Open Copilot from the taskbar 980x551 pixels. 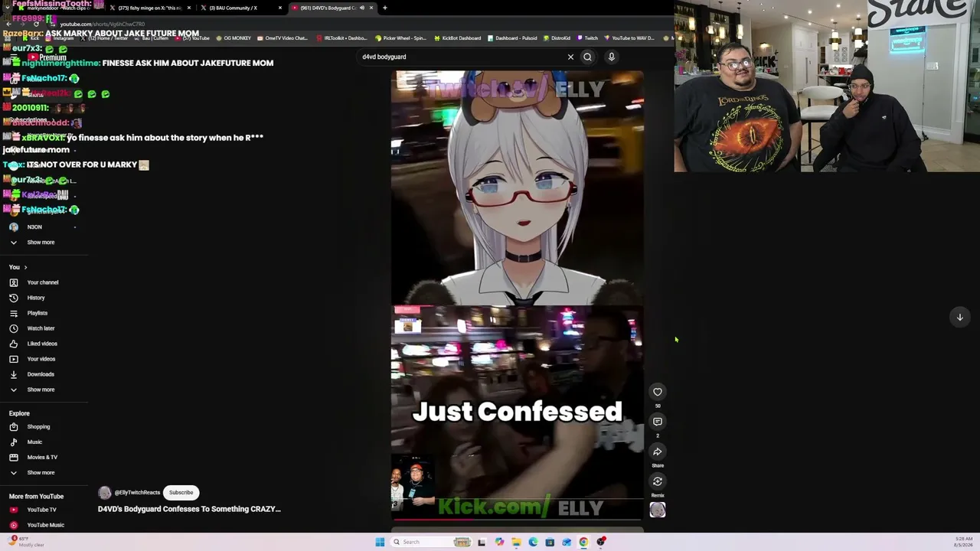pyautogui.click(x=499, y=542)
